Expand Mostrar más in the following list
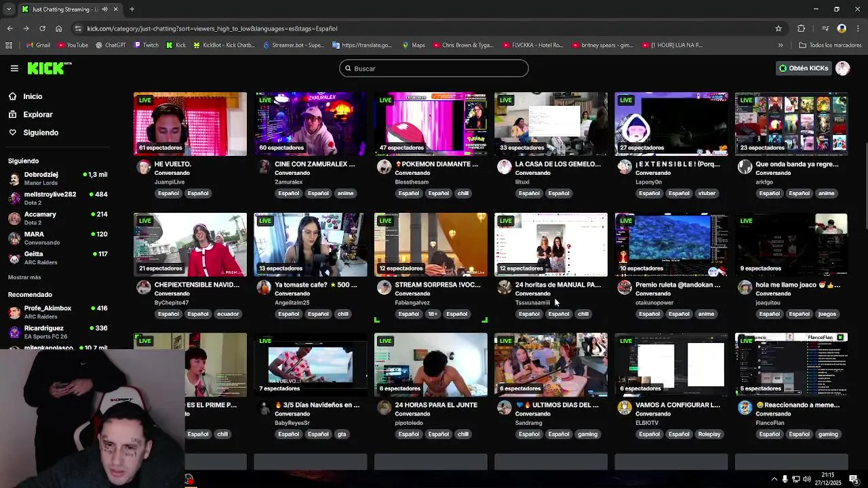The width and height of the screenshot is (868, 488). (x=24, y=277)
